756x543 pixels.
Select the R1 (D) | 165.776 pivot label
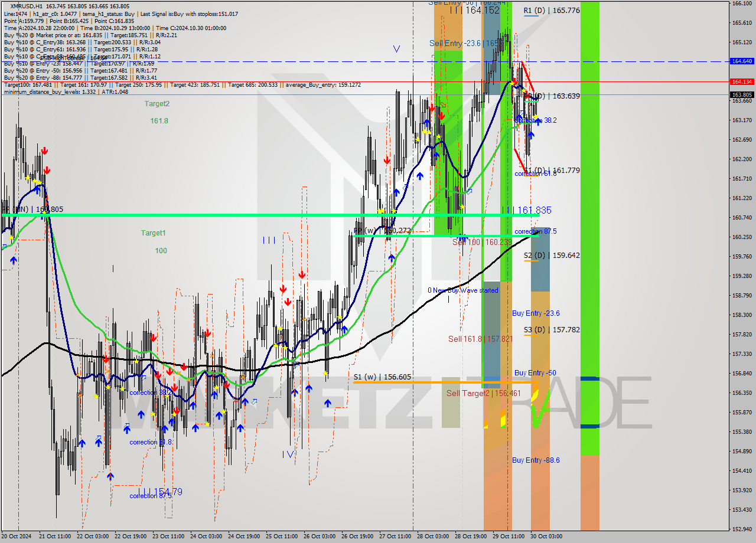point(552,11)
